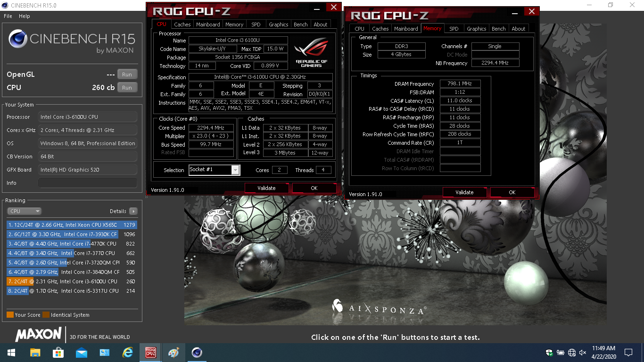The image size is (644, 362).
Task: Click the Details arrow button in Ranking
Action: click(x=133, y=211)
